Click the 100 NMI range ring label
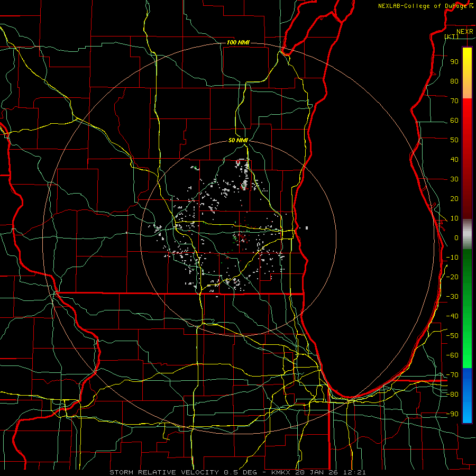476x476 pixels. coord(238,42)
